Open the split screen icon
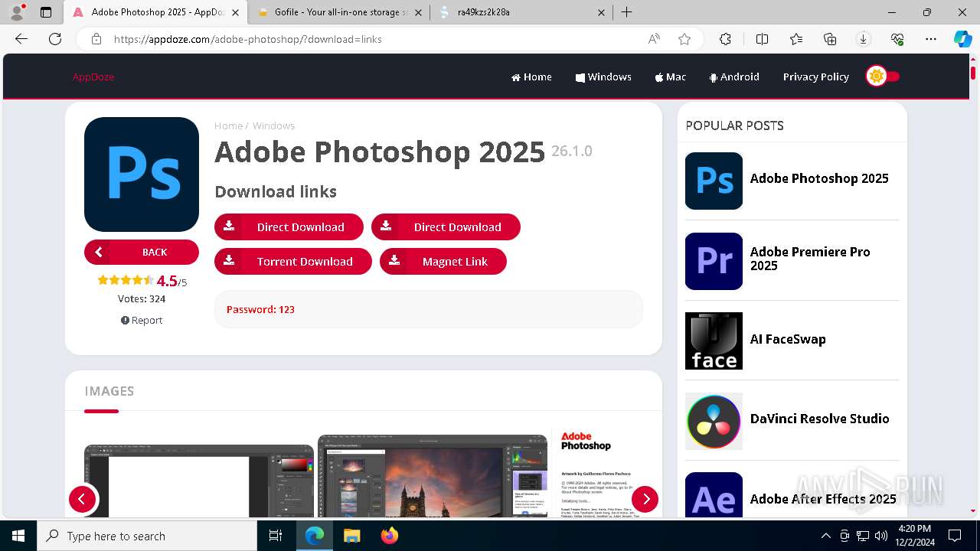 [x=762, y=39]
